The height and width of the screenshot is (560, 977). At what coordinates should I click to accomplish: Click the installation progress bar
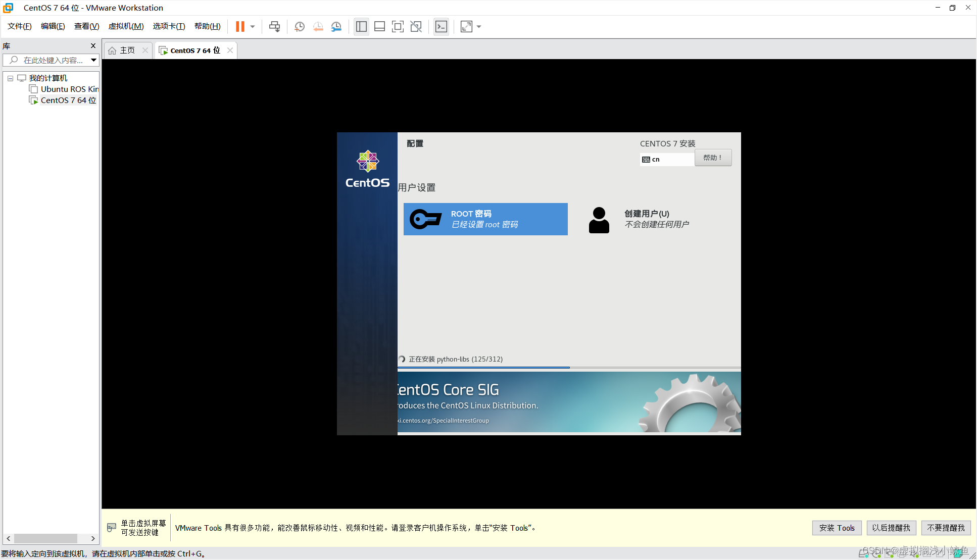(x=569, y=368)
